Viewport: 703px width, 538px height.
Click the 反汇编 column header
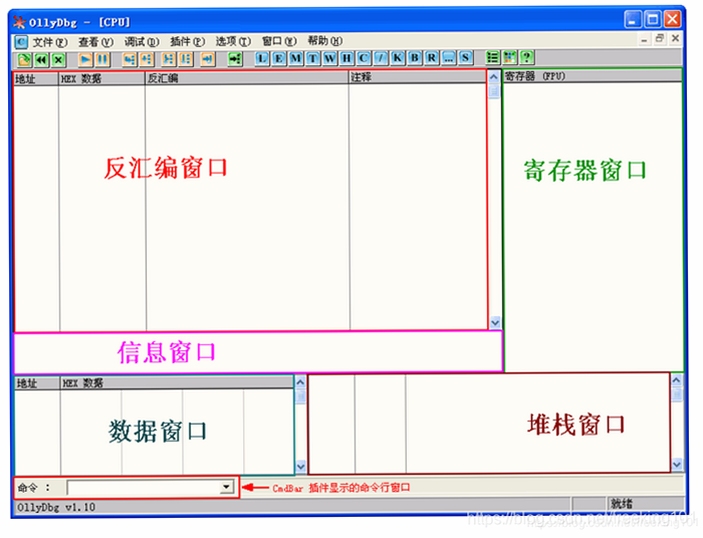point(247,78)
